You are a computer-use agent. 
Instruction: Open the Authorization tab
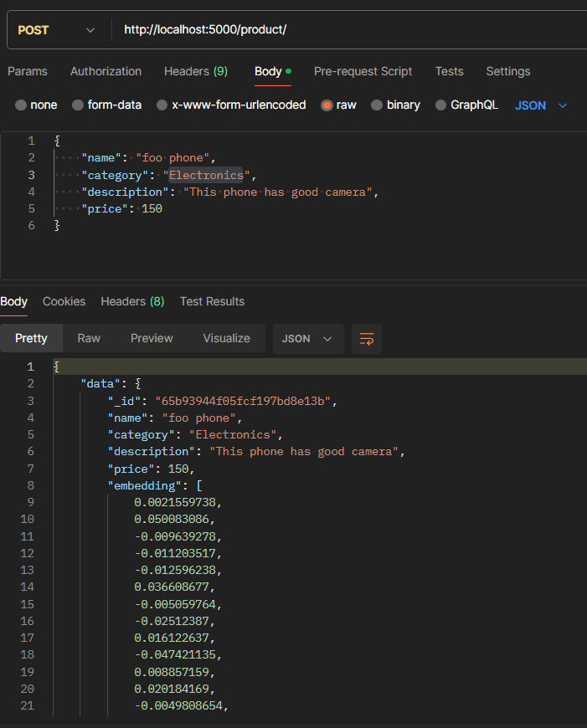pos(106,72)
